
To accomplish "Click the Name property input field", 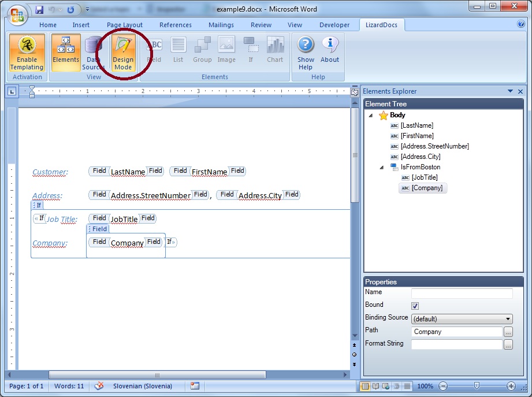I will [462, 293].
